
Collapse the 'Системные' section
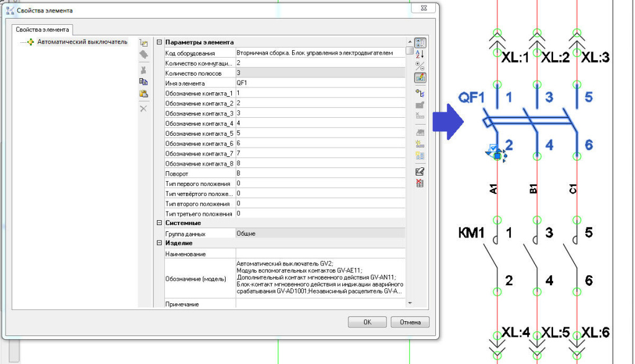pos(159,223)
